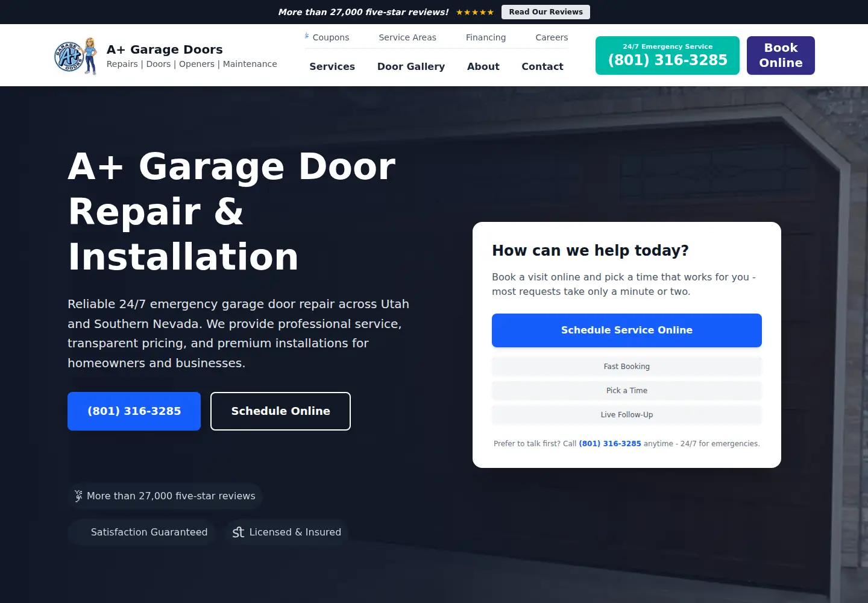
Task: Select the Live Follow-Up chip
Action: coord(627,415)
